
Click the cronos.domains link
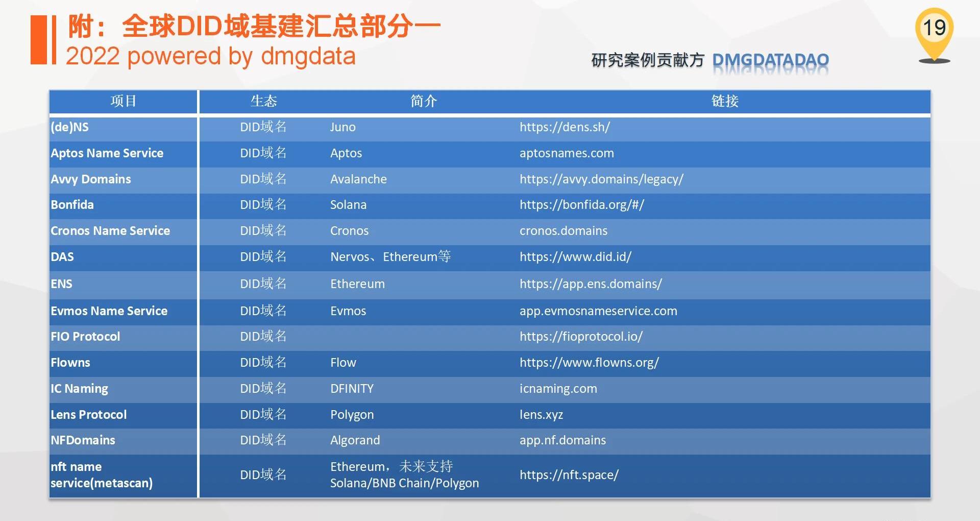[x=563, y=231]
